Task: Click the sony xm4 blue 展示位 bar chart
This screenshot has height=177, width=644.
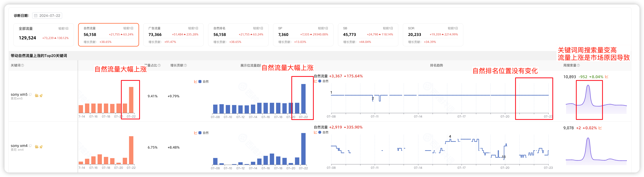Action: 259,151
